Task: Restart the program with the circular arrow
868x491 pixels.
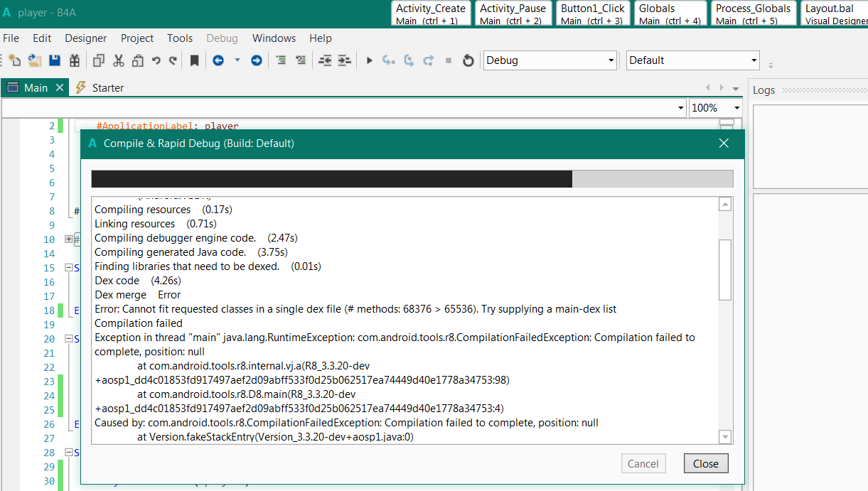Action: pyautogui.click(x=468, y=60)
